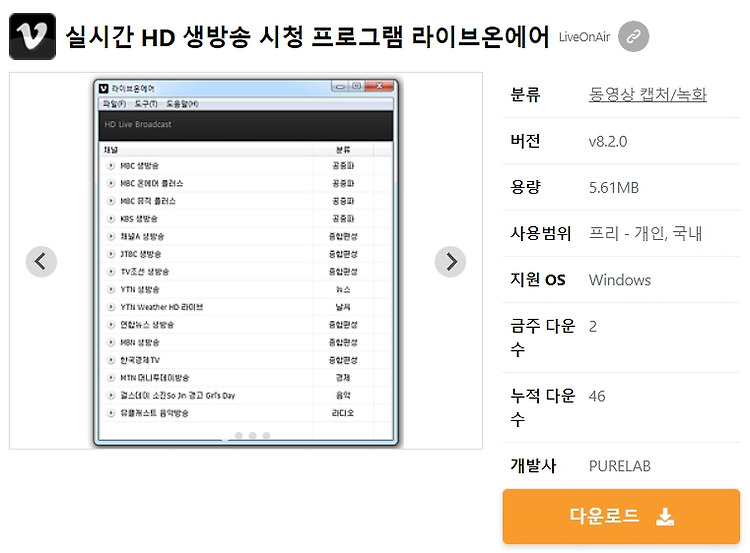This screenshot has height=553, width=750.
Task: Click the 분류 label in the info table
Action: point(525,94)
